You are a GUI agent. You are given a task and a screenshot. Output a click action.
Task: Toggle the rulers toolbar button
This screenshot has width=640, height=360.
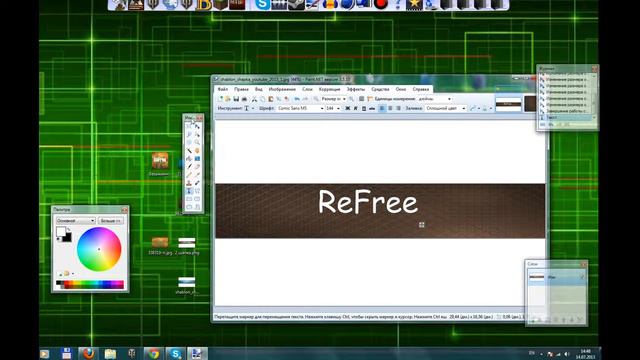[369, 99]
